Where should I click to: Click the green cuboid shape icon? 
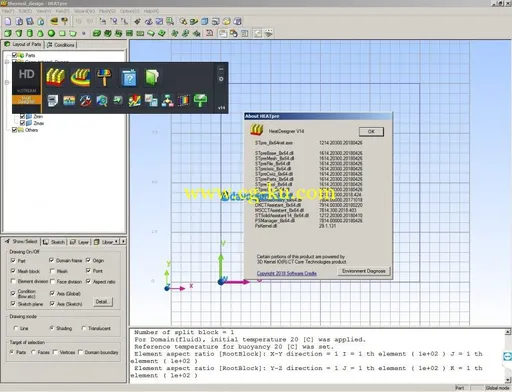[x=8, y=33]
